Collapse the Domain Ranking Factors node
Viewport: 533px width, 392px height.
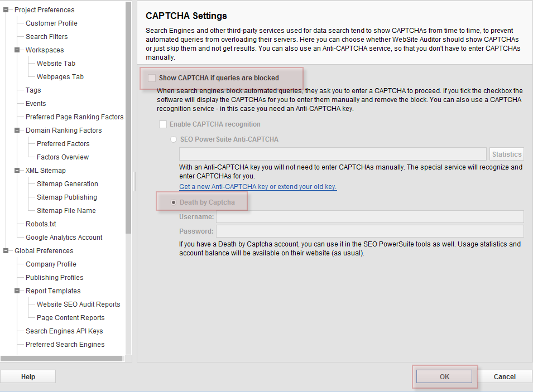click(x=17, y=130)
